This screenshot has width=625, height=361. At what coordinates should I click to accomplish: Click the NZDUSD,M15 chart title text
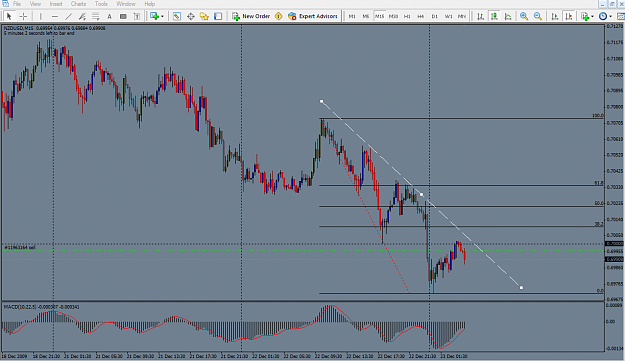[x=19, y=28]
